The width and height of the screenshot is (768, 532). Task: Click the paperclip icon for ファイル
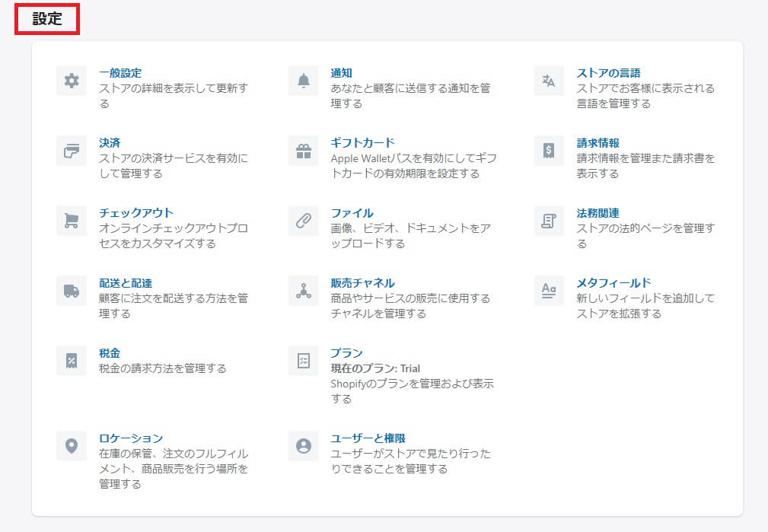pyautogui.click(x=303, y=221)
